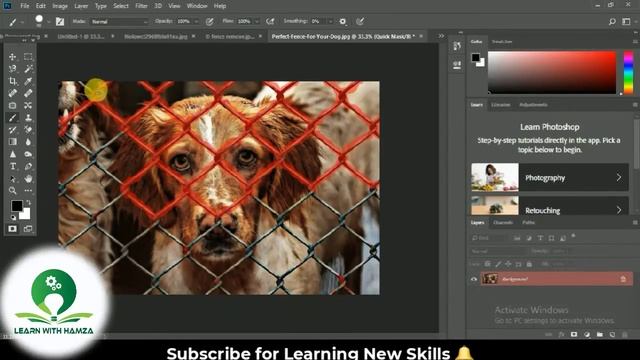Screen dimensions: 640x360
Task: Select the Background layer thumbnail
Action: point(489,279)
